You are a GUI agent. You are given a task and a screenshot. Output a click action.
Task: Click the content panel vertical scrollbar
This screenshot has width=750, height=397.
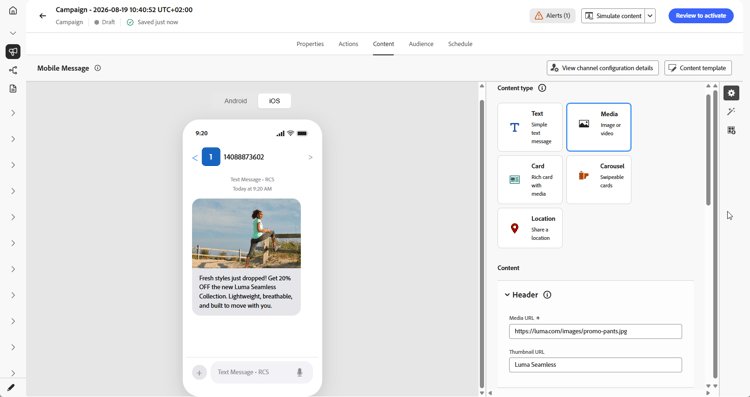coord(708,149)
